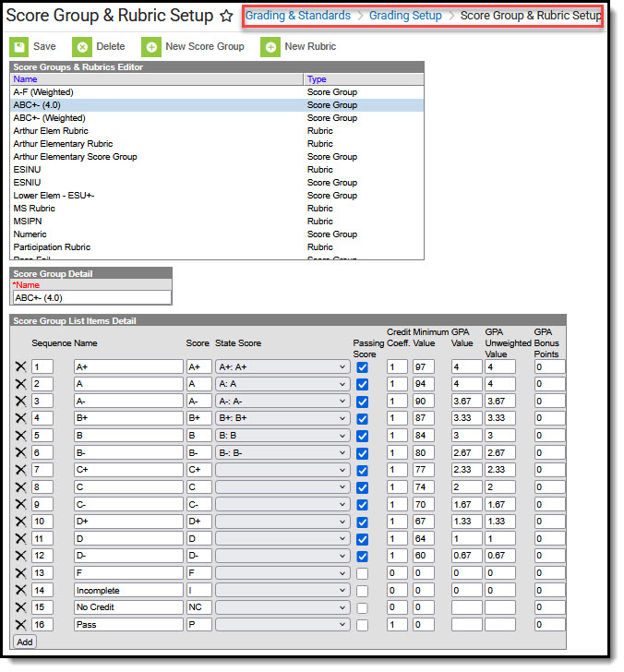Remove the No Credit row with X icon

20,607
